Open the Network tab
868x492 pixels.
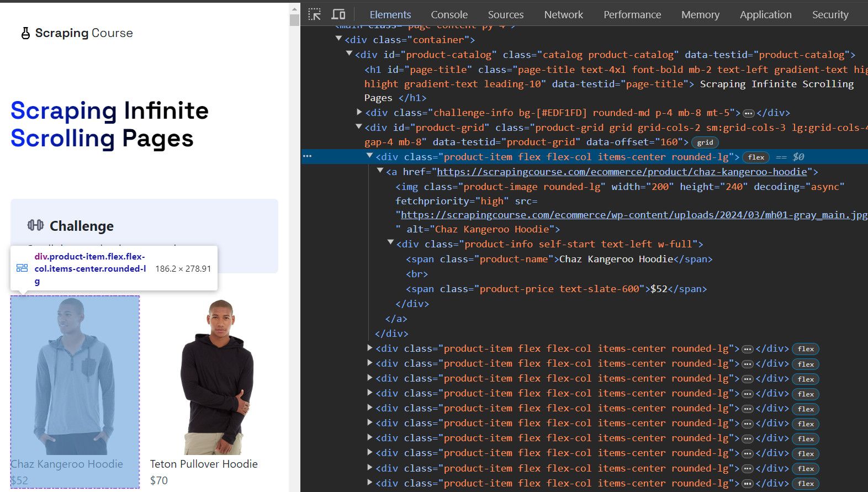click(x=564, y=15)
